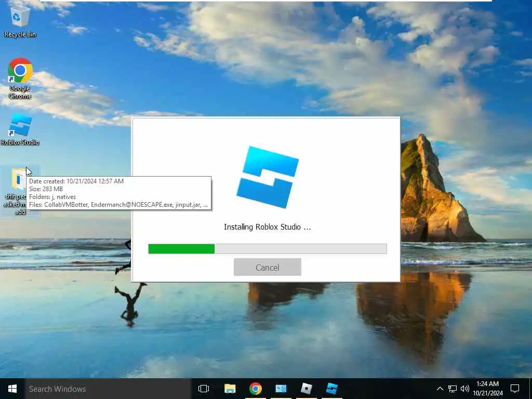Open Task View from the taskbar
Image resolution: width=532 pixels, height=399 pixels.
(204, 389)
